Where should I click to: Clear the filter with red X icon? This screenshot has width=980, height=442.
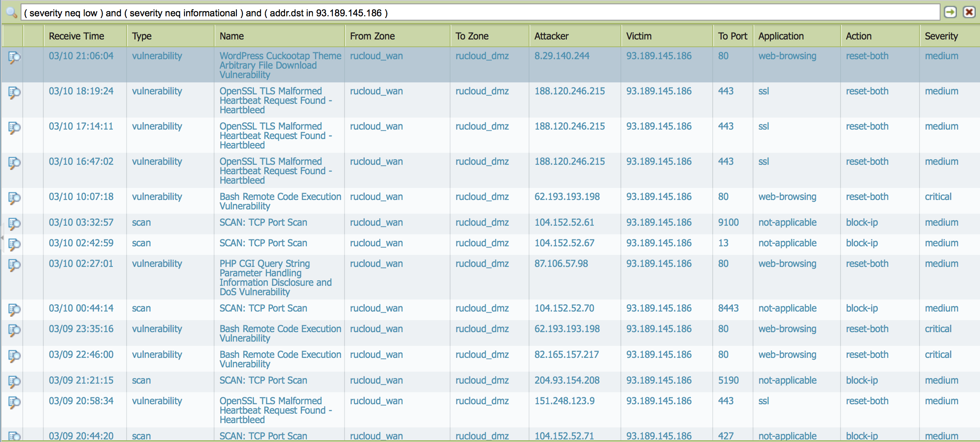click(x=969, y=12)
